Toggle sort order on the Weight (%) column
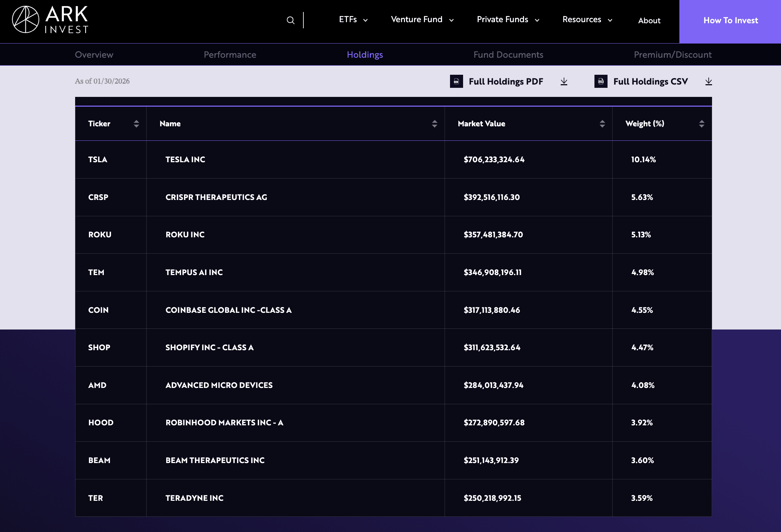The image size is (781, 532). (x=702, y=123)
